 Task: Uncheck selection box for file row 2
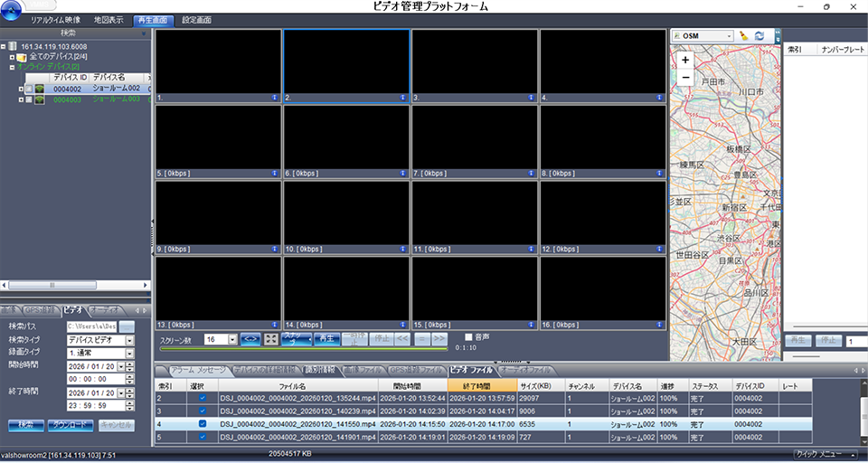point(202,398)
